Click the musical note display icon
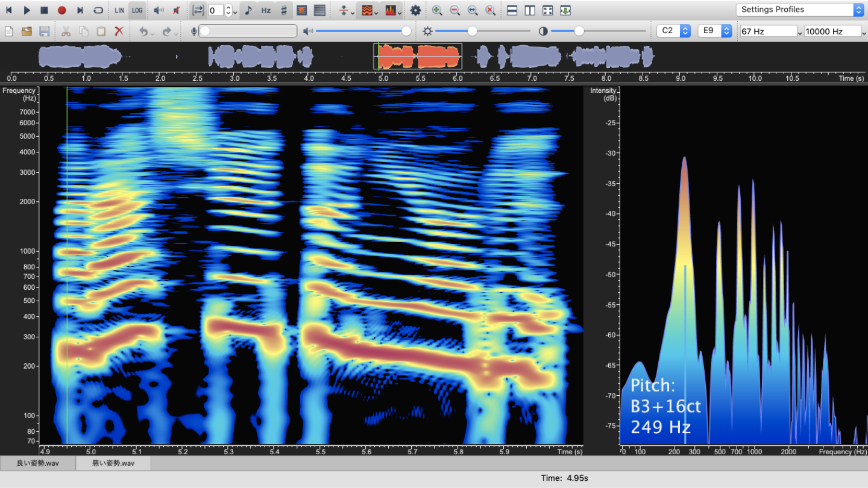This screenshot has width=868, height=488. 248,10
